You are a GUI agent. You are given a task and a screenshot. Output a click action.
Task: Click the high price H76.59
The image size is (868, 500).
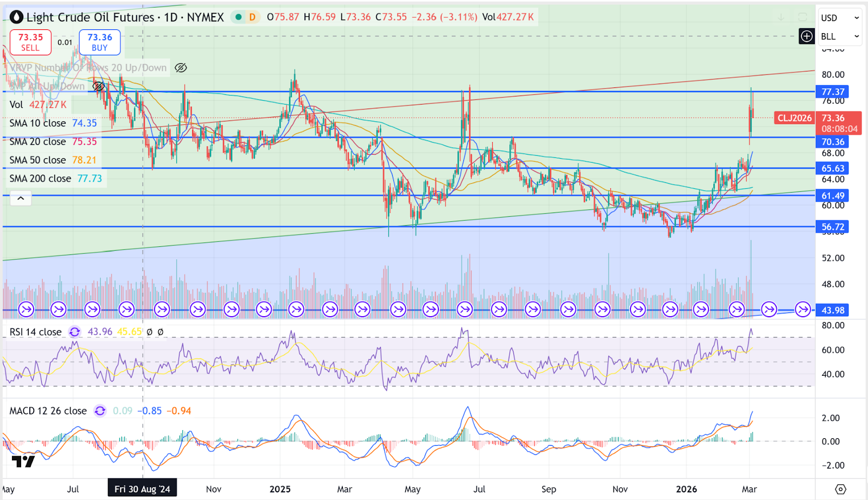[320, 17]
